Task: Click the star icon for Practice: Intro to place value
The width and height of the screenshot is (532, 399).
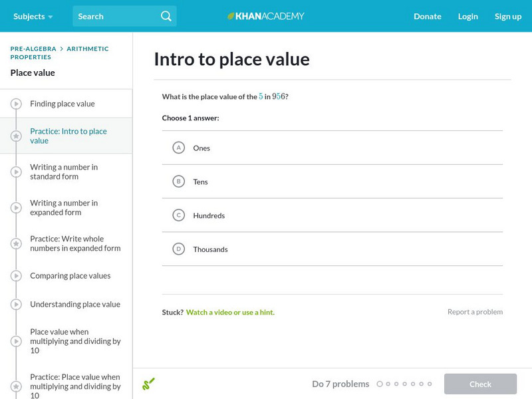Action: click(17, 136)
